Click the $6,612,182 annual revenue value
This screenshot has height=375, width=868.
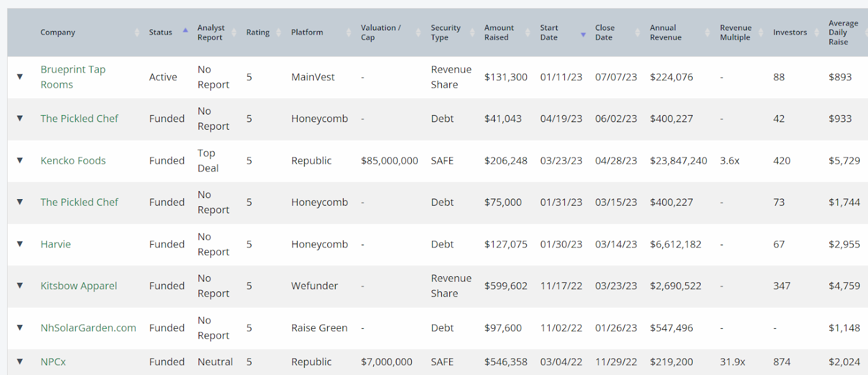675,244
